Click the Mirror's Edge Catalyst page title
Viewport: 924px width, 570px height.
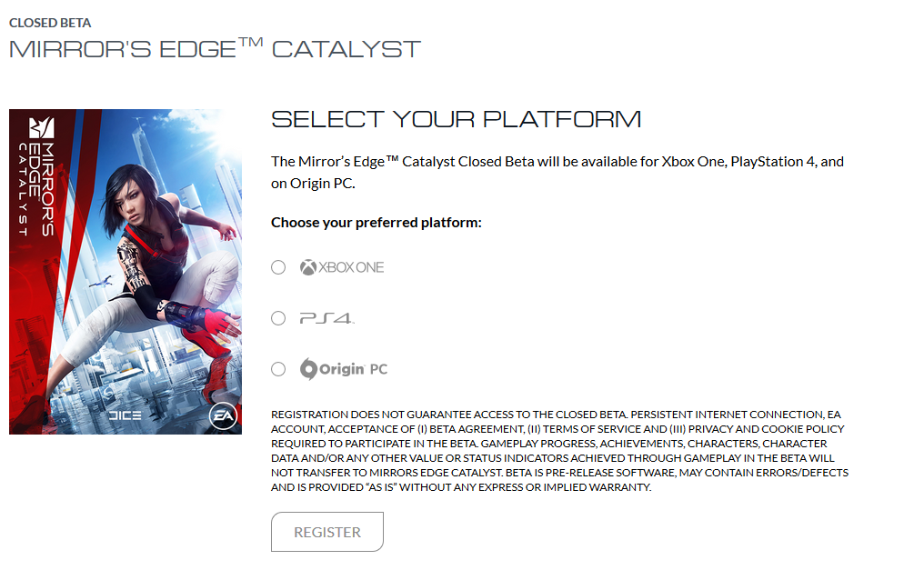point(216,49)
